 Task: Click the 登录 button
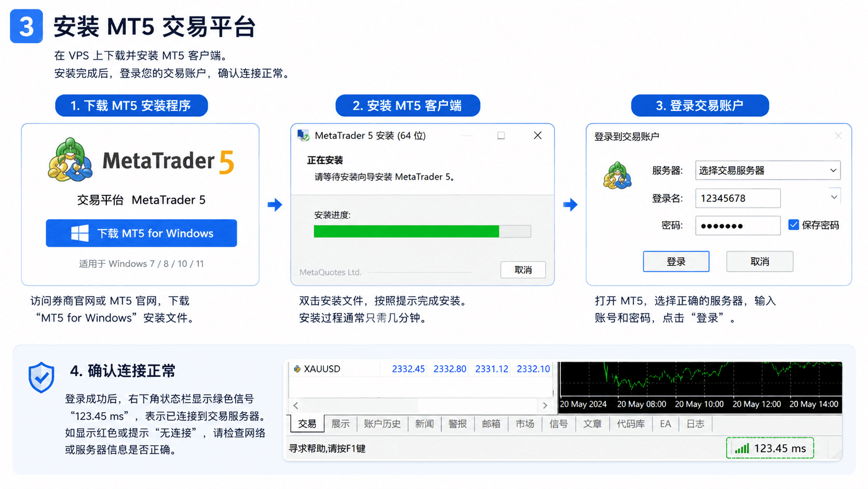(676, 261)
